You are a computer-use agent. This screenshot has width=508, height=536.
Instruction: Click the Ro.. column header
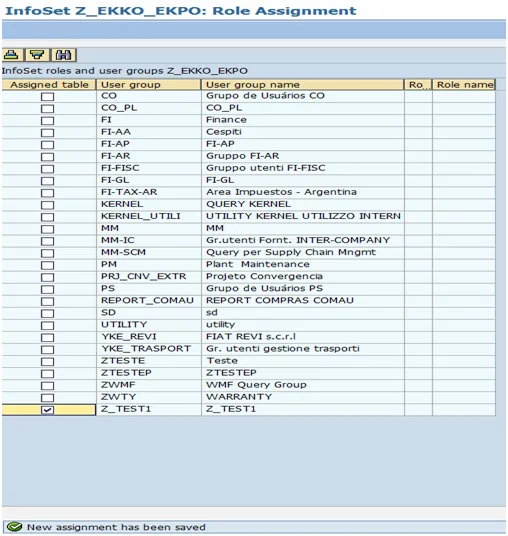(418, 85)
